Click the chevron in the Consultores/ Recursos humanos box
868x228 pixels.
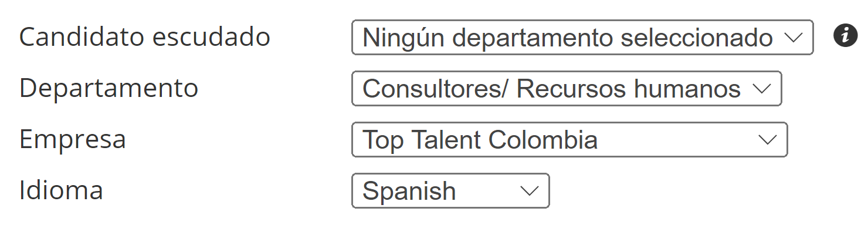coord(761,89)
